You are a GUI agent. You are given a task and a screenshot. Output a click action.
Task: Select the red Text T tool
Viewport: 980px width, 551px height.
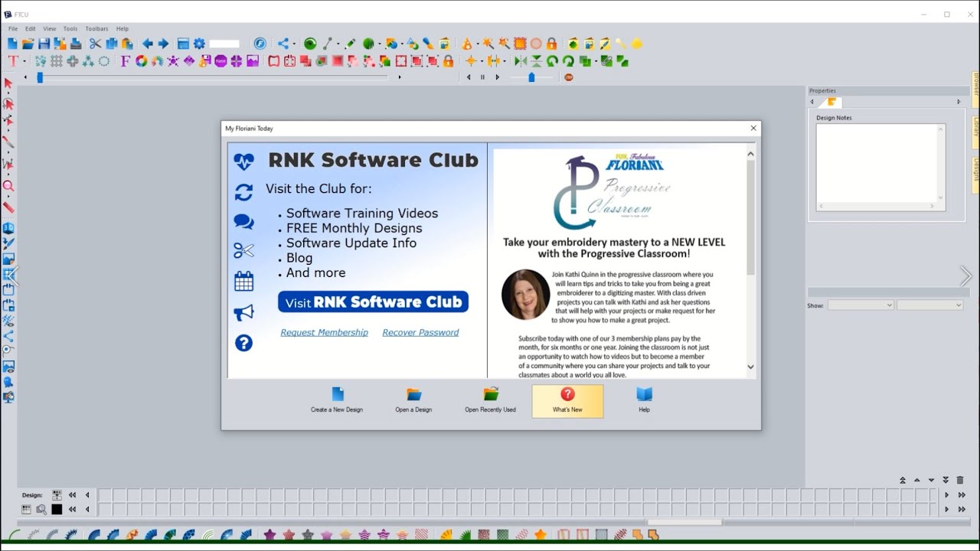click(13, 61)
